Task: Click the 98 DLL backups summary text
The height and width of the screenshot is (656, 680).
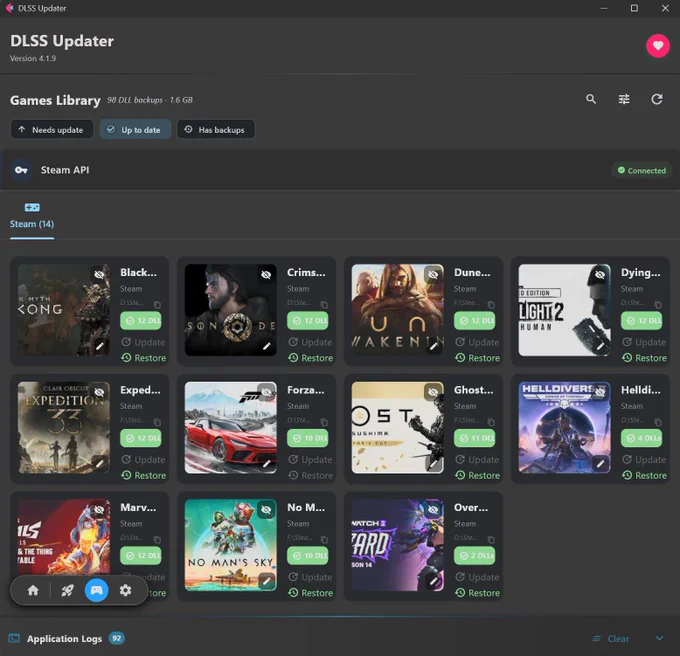Action: 150,100
